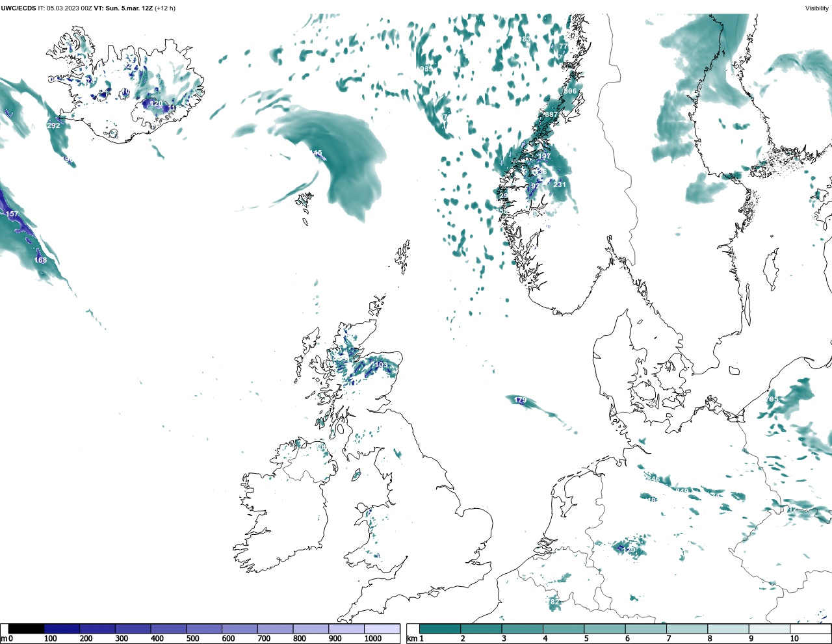832x644 pixels.
Task: Click the '231' value over Norway
Action: [x=560, y=185]
